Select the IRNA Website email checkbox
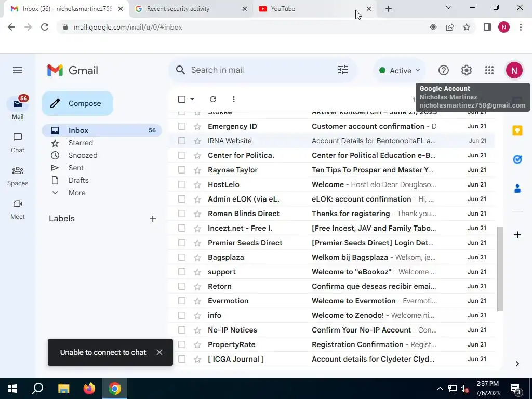 tap(182, 141)
